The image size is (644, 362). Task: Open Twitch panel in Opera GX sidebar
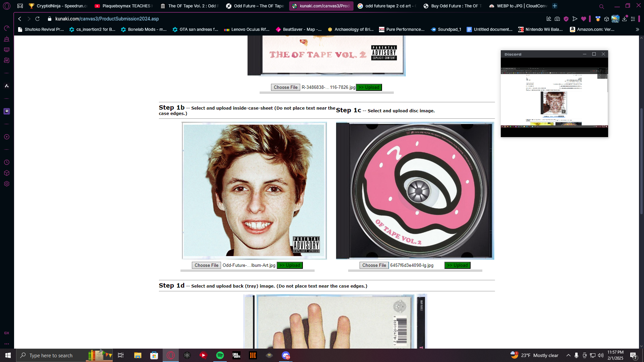(x=7, y=111)
